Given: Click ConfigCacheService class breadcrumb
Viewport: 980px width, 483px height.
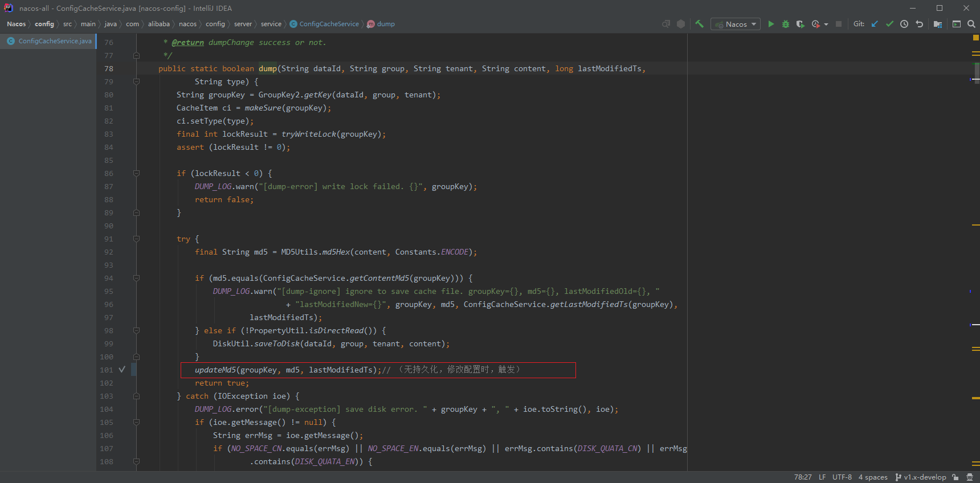Looking at the screenshot, I should [324, 24].
